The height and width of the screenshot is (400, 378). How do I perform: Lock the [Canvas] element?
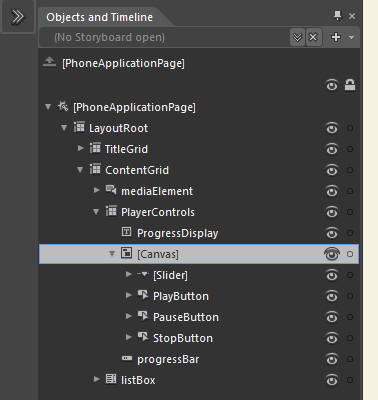[x=350, y=254]
